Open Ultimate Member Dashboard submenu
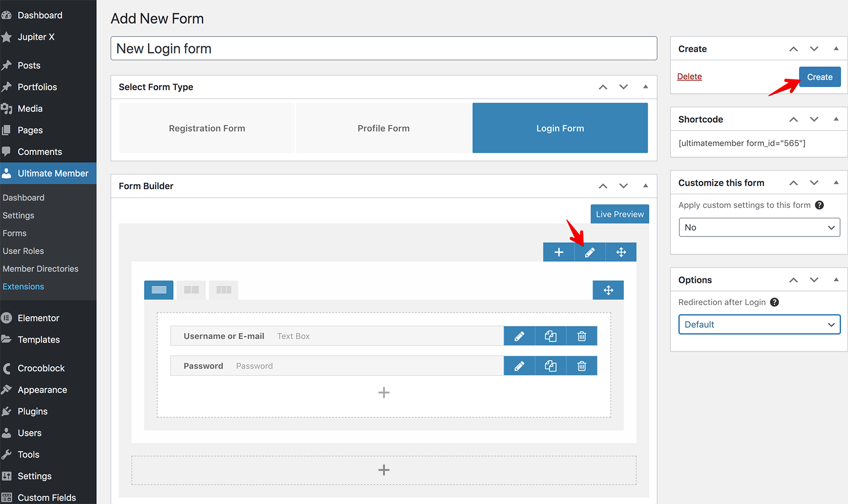The image size is (848, 504). 23,198
